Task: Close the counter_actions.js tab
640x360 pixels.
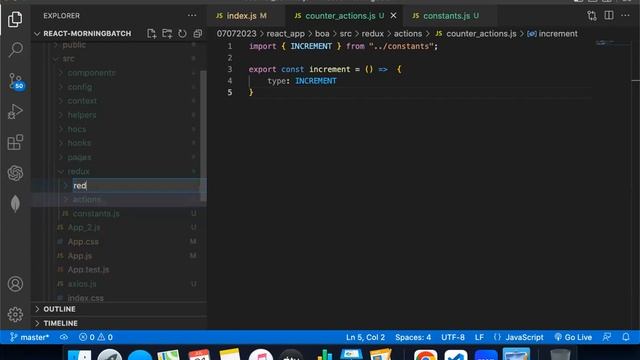Action: [x=393, y=16]
